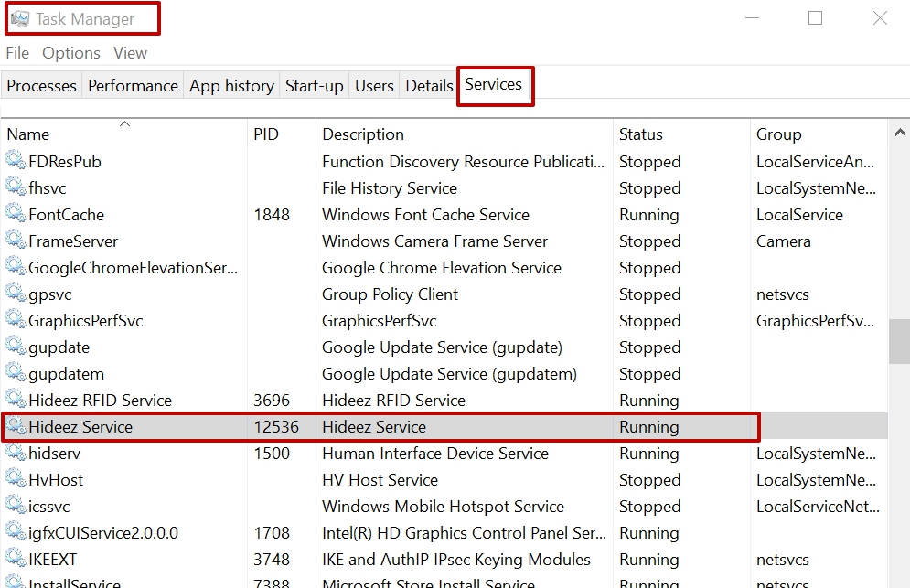Click the gear icon beside FontCache

(x=16, y=215)
